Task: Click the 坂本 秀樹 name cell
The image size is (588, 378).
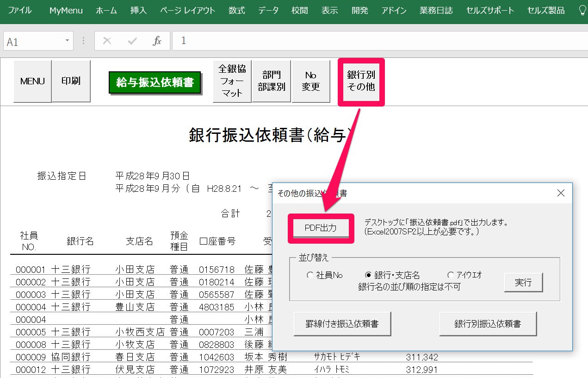Action: pyautogui.click(x=265, y=357)
